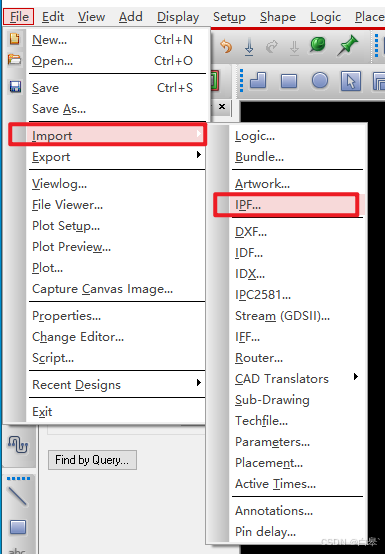The height and width of the screenshot is (554, 385).
Task: Choose Open... from the File menu
Action: (117, 61)
